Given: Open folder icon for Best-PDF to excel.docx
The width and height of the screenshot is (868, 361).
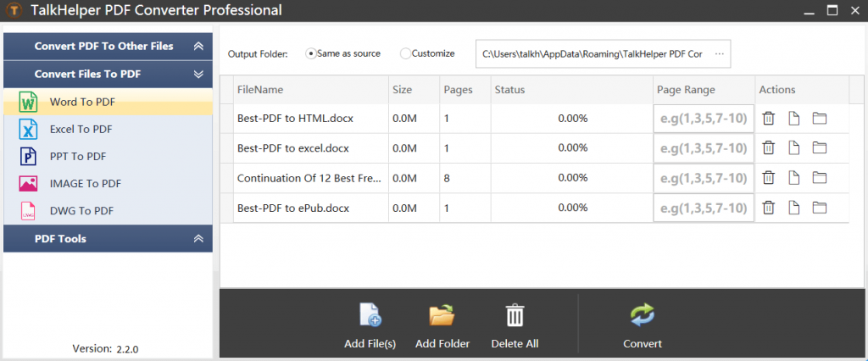Looking at the screenshot, I should pyautogui.click(x=820, y=147).
